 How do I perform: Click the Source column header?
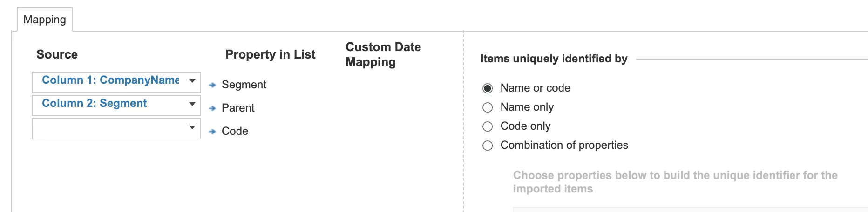57,54
